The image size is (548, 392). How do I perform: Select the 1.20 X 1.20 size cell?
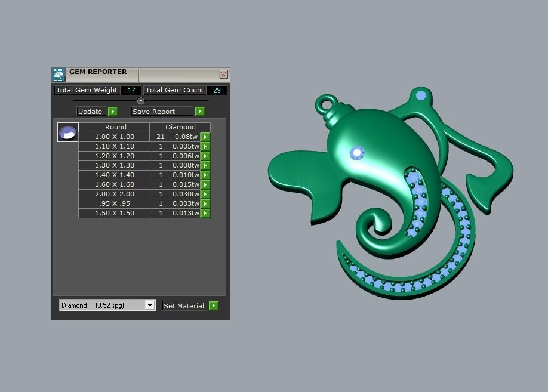click(114, 156)
